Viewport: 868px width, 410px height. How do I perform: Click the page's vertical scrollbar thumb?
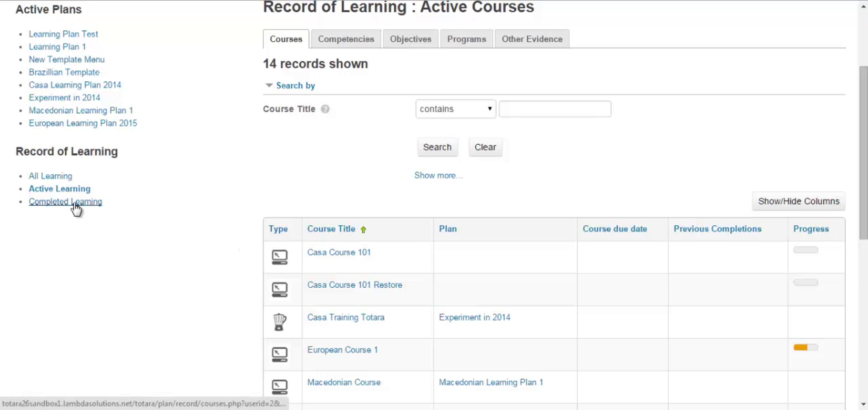click(x=863, y=152)
